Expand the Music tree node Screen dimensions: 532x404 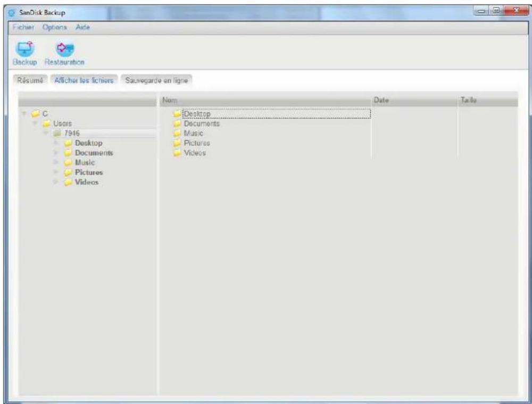point(56,162)
